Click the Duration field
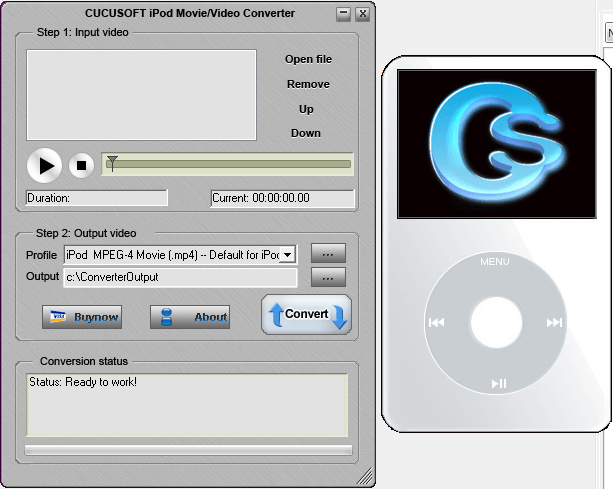Viewport: 613px width, 489px height. (97, 198)
